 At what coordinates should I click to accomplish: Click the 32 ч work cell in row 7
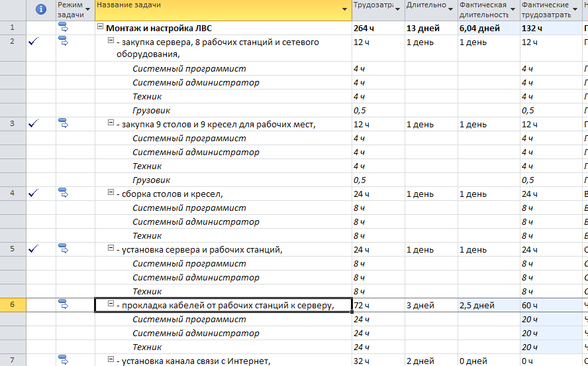tap(378, 361)
